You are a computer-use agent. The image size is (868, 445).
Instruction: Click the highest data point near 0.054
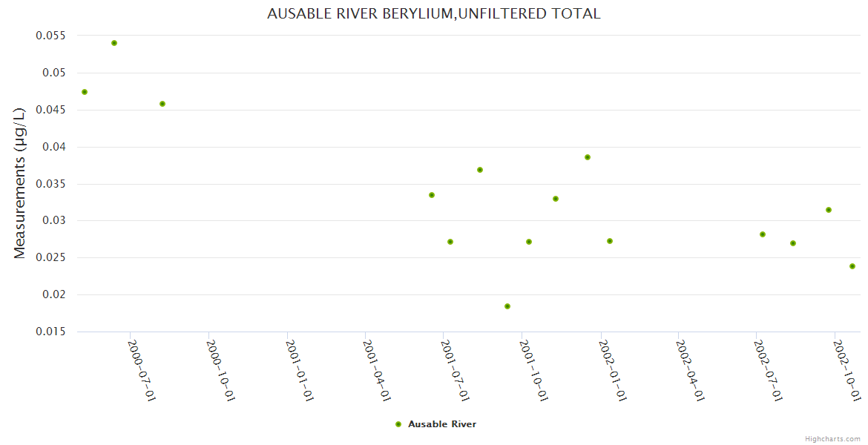[114, 43]
